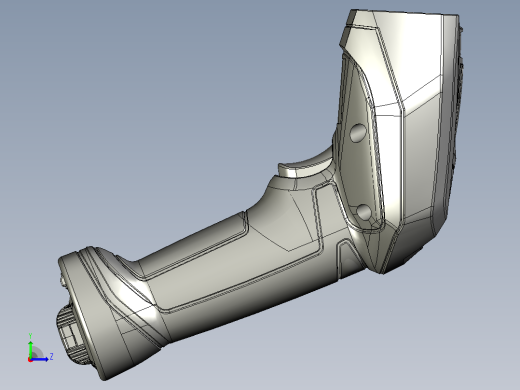Click the blue Z axis arrow
The width and height of the screenshot is (520, 390).
tap(40, 359)
